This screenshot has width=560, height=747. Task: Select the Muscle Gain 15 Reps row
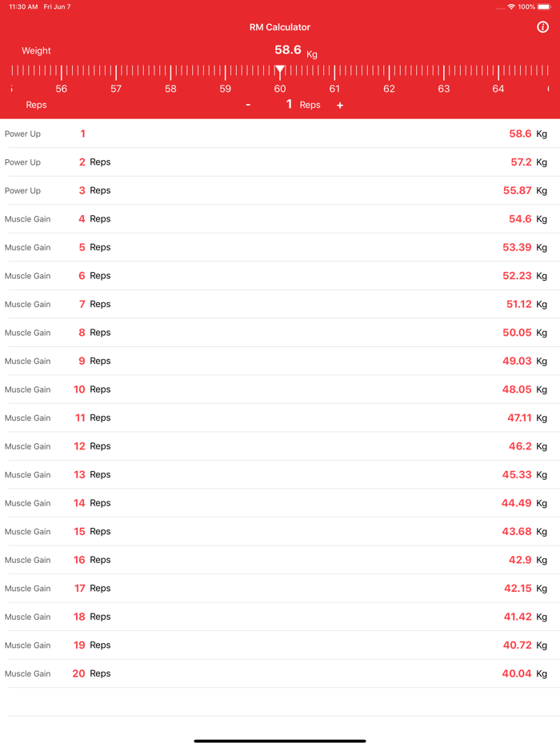[x=280, y=531]
